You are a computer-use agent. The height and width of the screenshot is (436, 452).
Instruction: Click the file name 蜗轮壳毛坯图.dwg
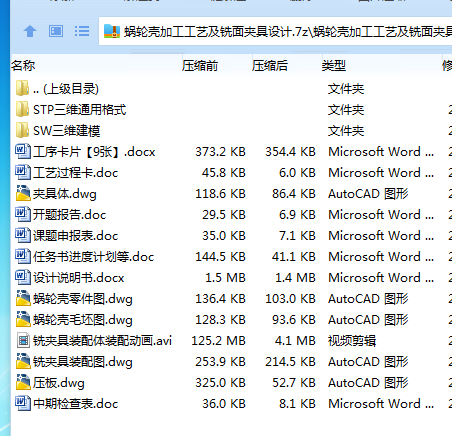(83, 320)
